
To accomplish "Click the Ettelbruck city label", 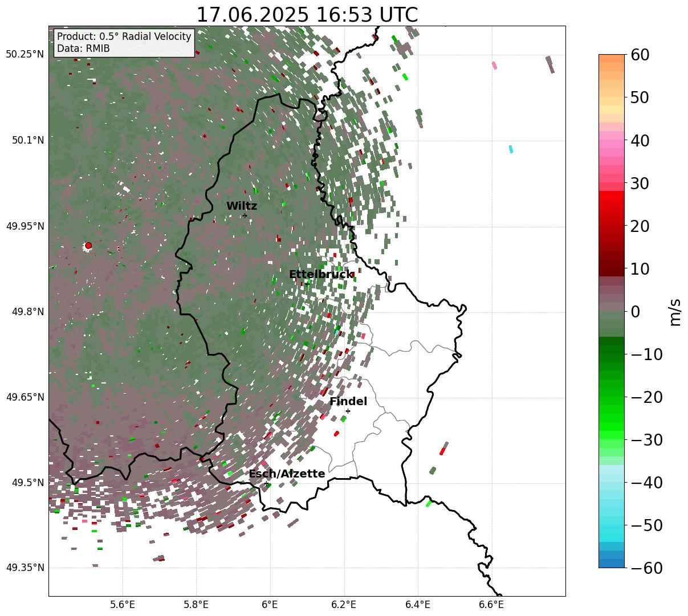I will [321, 275].
